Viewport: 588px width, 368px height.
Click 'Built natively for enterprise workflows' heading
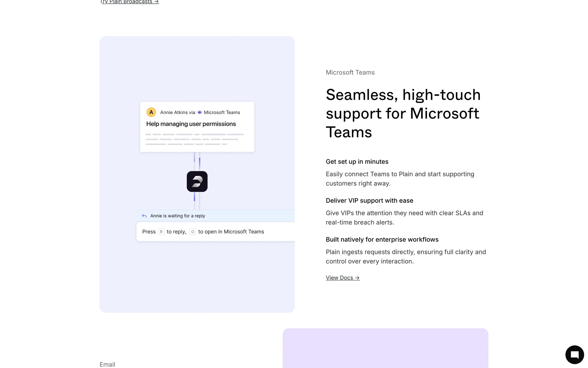[382, 240]
